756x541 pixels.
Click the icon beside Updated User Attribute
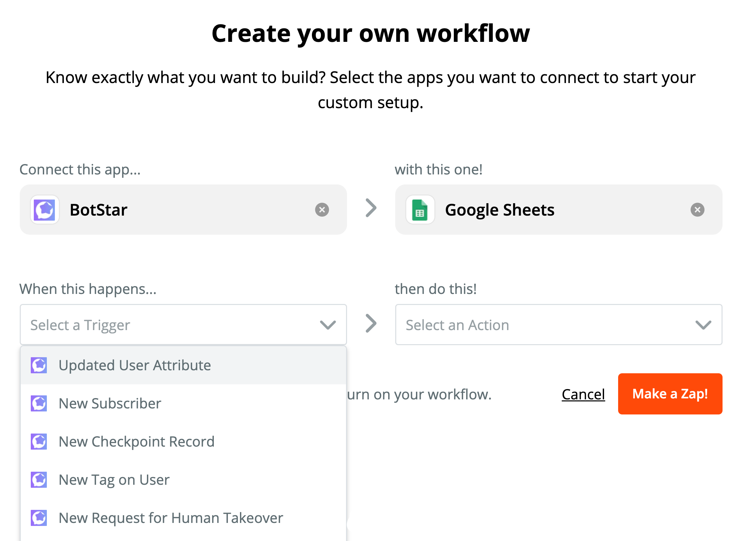tap(39, 365)
